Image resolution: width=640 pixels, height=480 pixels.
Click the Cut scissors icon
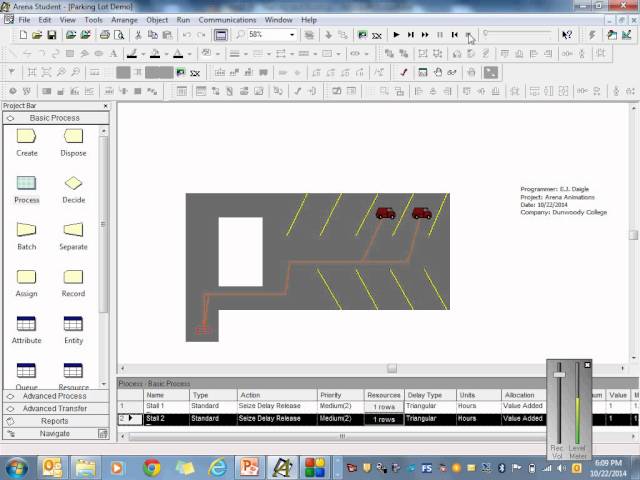[138, 35]
